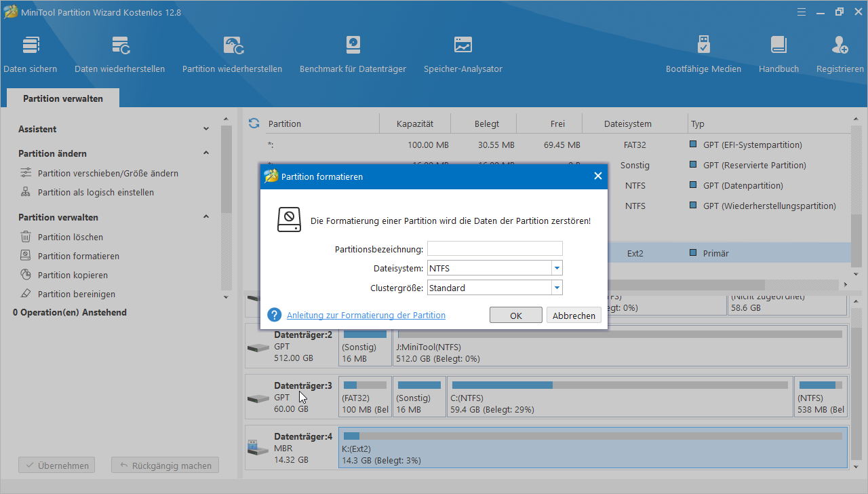868x494 pixels.
Task: Open the Clustergröße dropdown
Action: [557, 288]
